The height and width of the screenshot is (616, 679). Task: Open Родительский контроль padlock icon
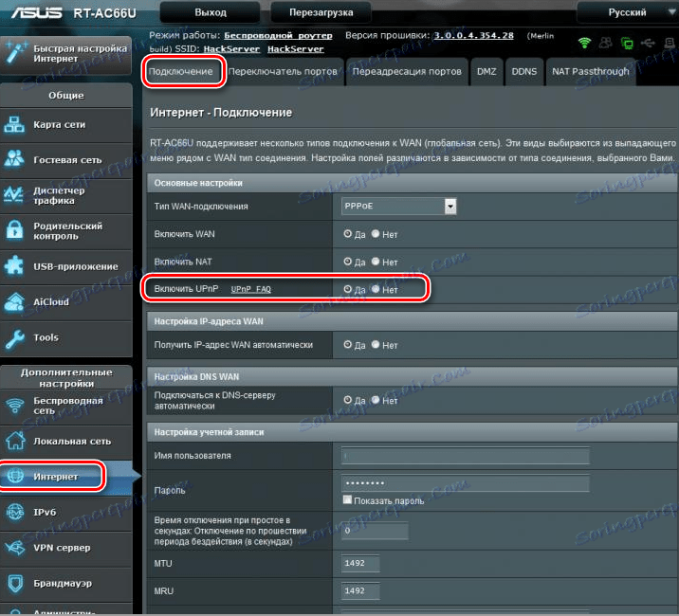pos(14,230)
